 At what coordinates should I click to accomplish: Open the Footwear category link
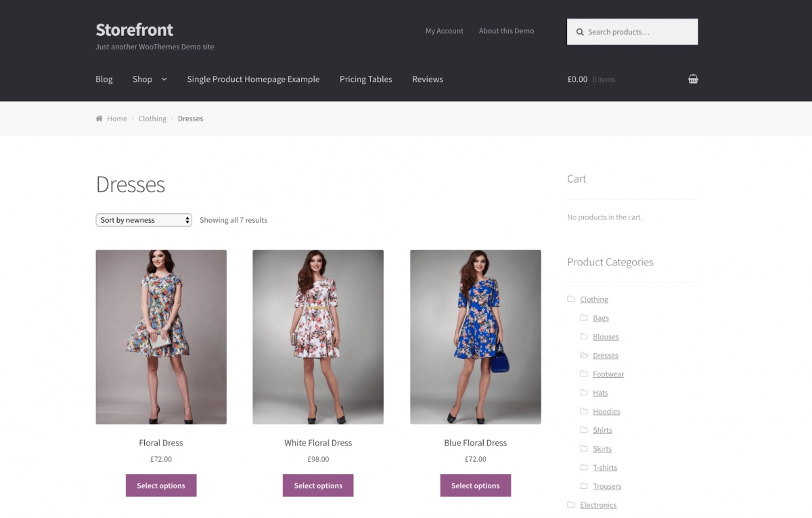click(608, 374)
